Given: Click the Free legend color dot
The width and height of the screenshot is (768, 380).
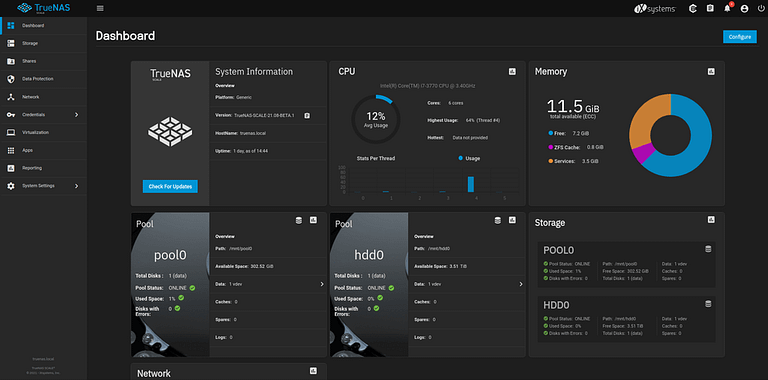Looking at the screenshot, I should (551, 133).
